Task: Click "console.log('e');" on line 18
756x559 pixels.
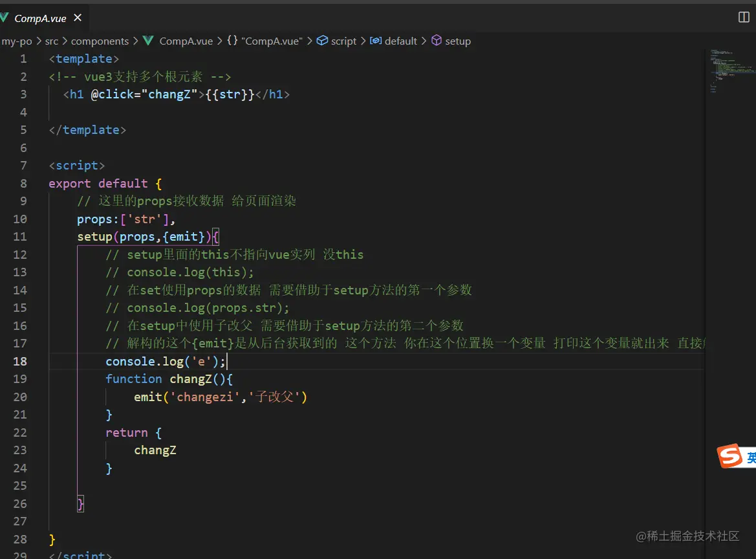Action: 166,361
